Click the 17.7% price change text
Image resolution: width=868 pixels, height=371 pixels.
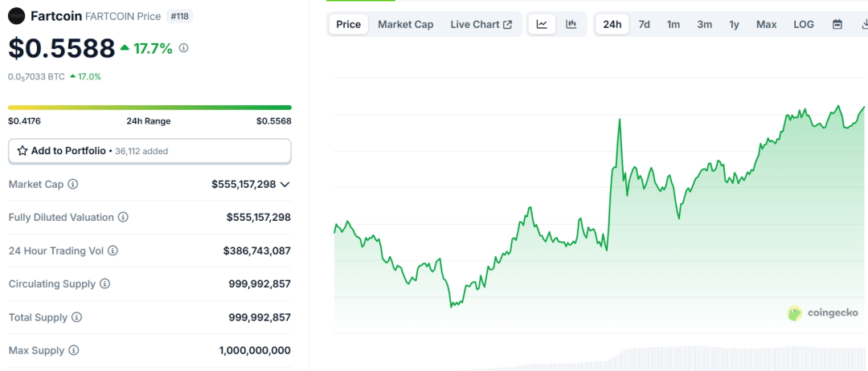153,49
